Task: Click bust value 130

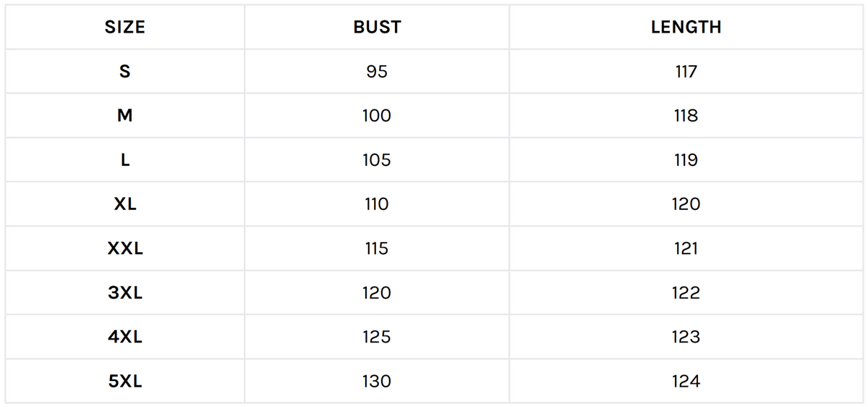Action: click(377, 381)
